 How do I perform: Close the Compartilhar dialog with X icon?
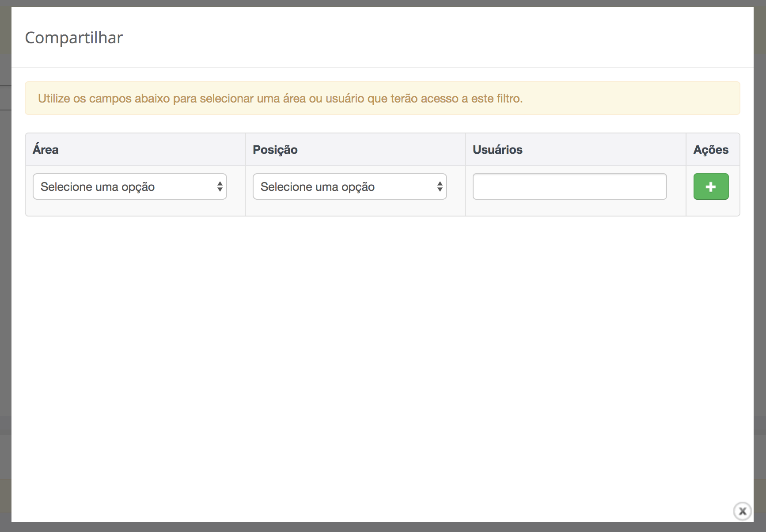pyautogui.click(x=742, y=511)
